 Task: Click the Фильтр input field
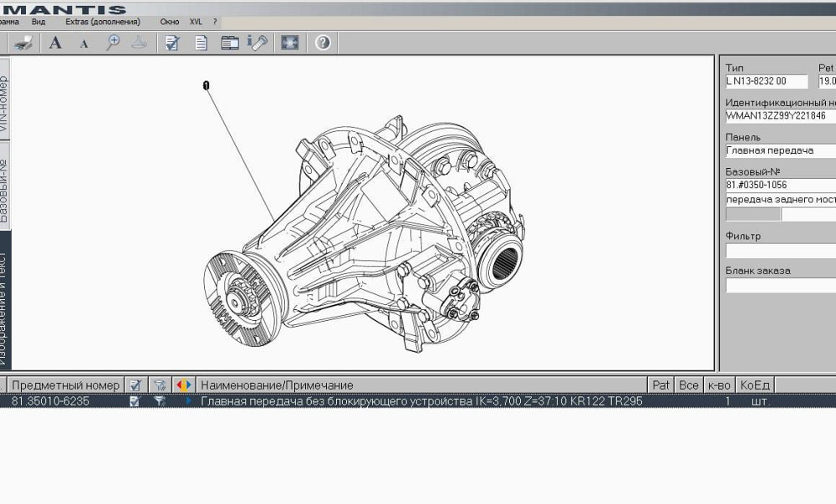(x=780, y=251)
